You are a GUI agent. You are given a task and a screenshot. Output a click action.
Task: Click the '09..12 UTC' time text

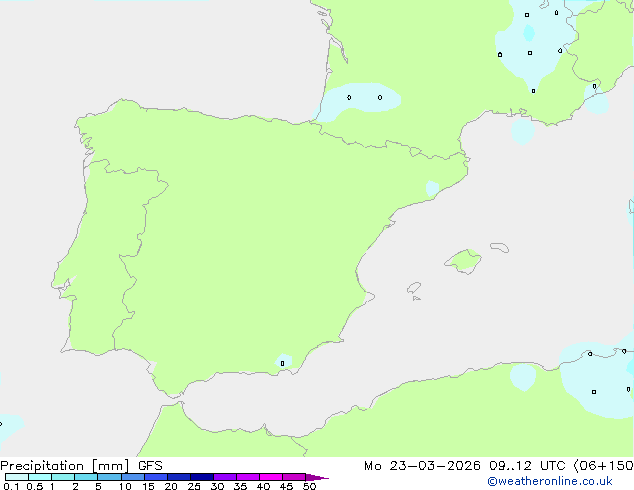click(x=527, y=466)
